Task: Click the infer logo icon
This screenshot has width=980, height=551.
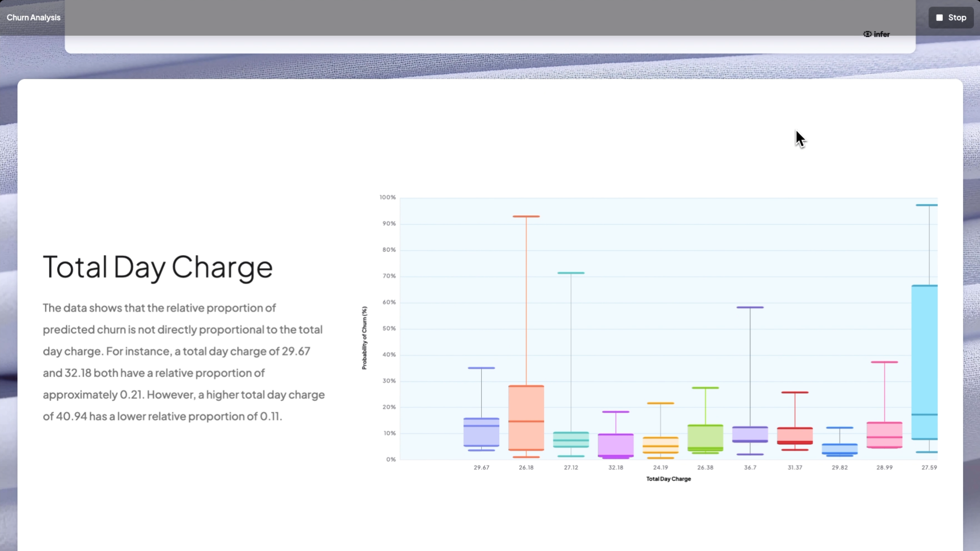Action: 868,34
